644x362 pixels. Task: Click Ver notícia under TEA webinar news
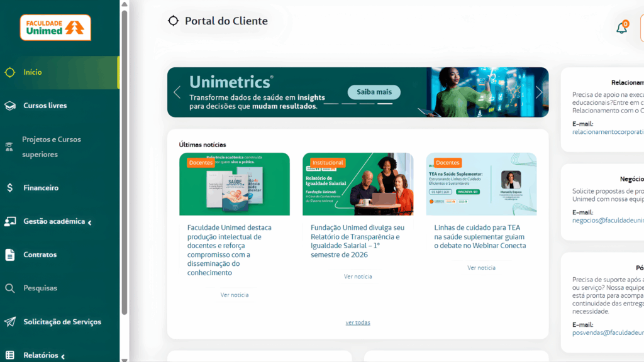click(x=481, y=268)
